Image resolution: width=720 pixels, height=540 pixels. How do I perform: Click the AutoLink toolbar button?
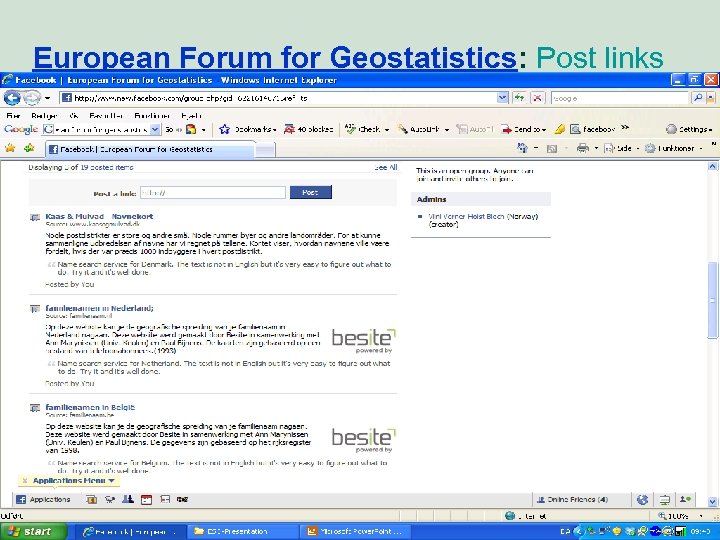pyautogui.click(x=418, y=129)
